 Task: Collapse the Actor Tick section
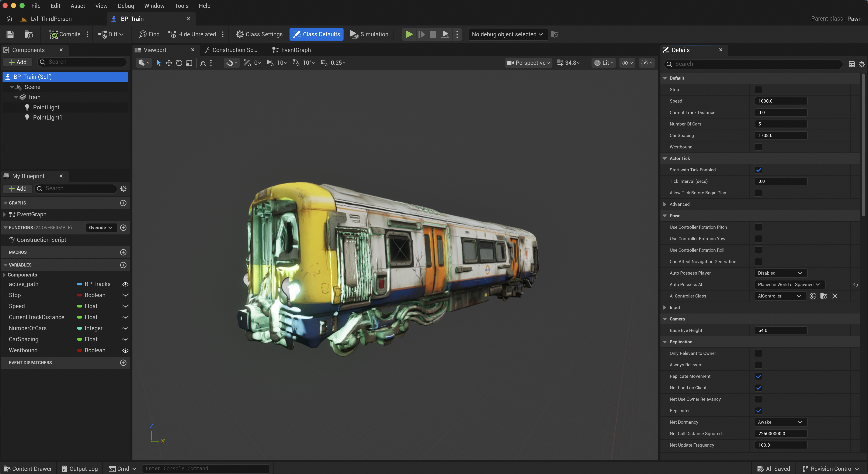(665, 158)
